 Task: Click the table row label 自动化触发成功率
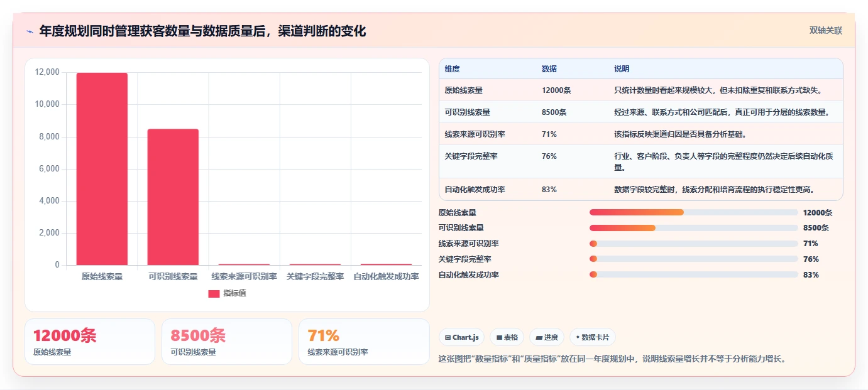click(x=475, y=190)
